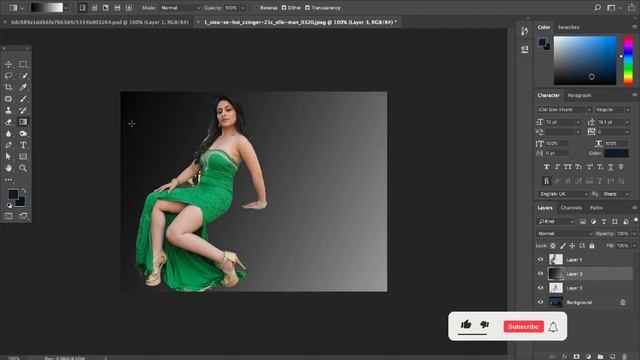Switch to the Swatches tab

coord(569,27)
